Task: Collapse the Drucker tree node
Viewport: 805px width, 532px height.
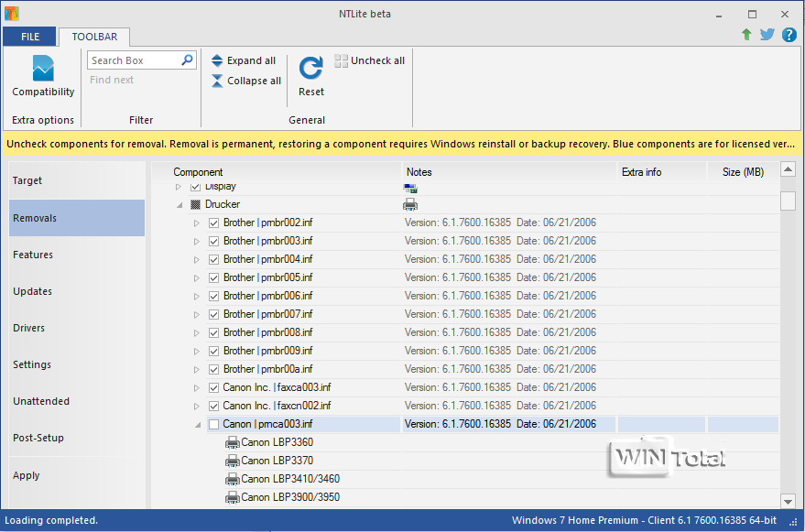Action: tap(179, 205)
